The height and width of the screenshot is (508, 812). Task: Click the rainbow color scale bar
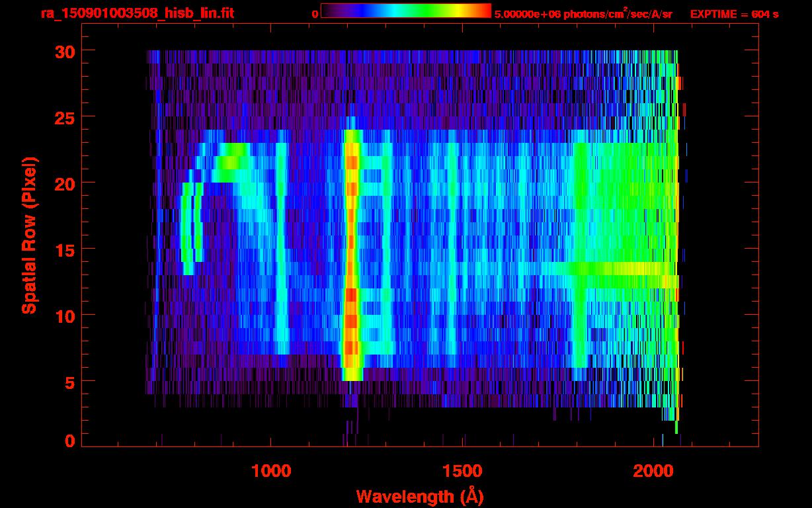[406, 11]
